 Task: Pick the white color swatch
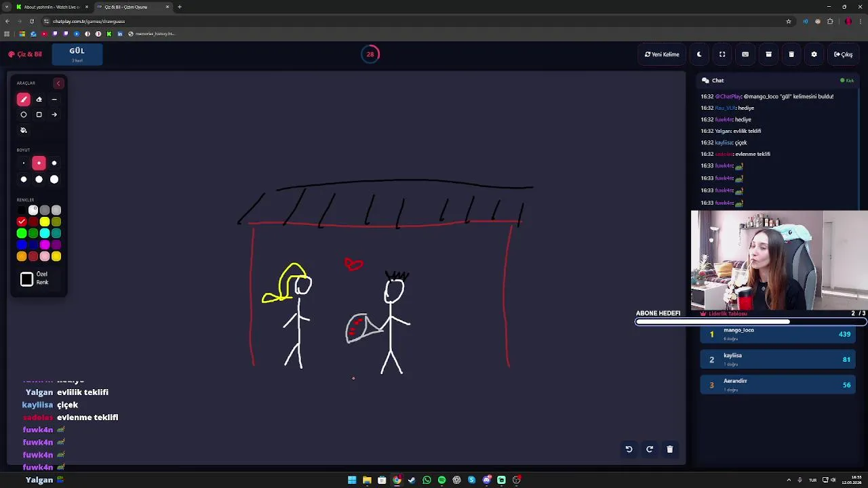(33, 210)
